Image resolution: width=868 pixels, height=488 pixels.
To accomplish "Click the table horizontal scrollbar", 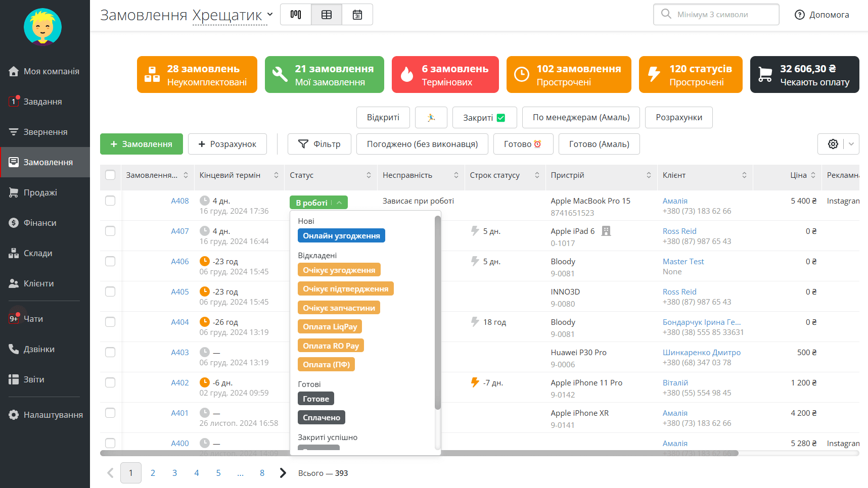I will [420, 453].
